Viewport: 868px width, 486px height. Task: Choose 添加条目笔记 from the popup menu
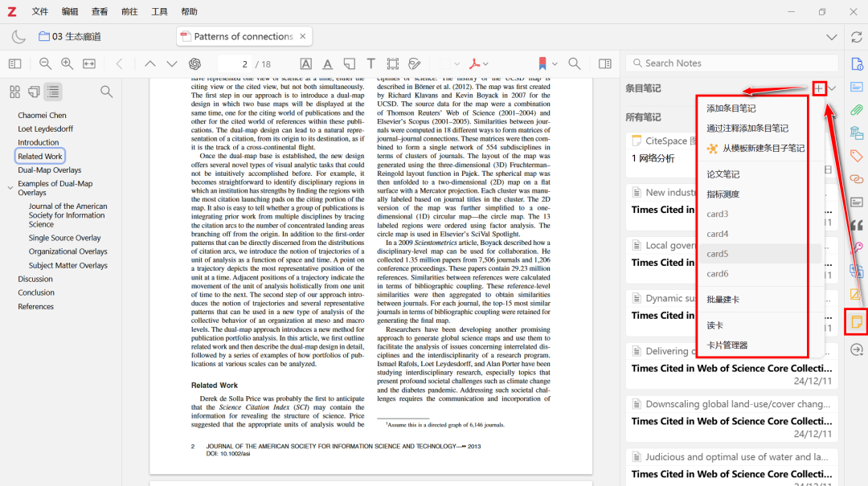(x=731, y=108)
